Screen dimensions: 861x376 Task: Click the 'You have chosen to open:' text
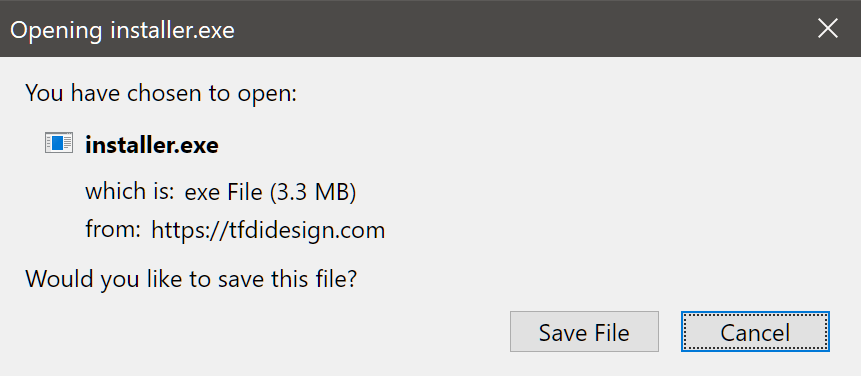click(161, 93)
